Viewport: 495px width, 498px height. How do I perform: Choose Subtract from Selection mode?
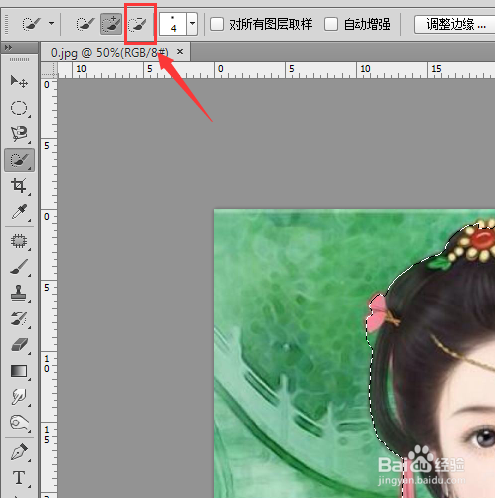click(x=137, y=24)
